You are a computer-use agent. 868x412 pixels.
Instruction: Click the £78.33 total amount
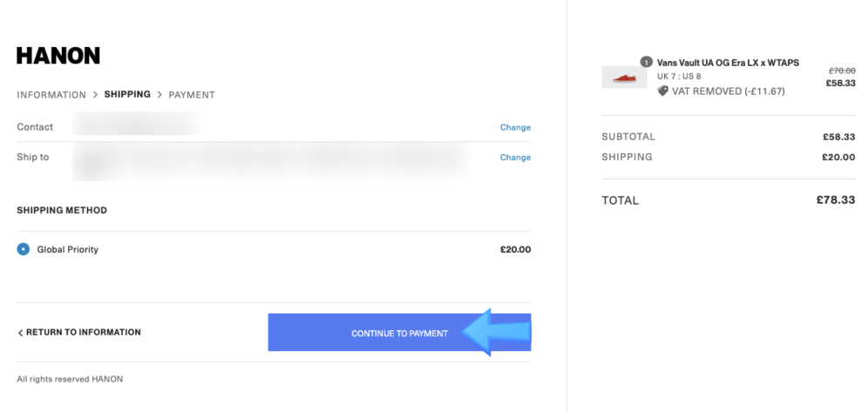tap(836, 200)
